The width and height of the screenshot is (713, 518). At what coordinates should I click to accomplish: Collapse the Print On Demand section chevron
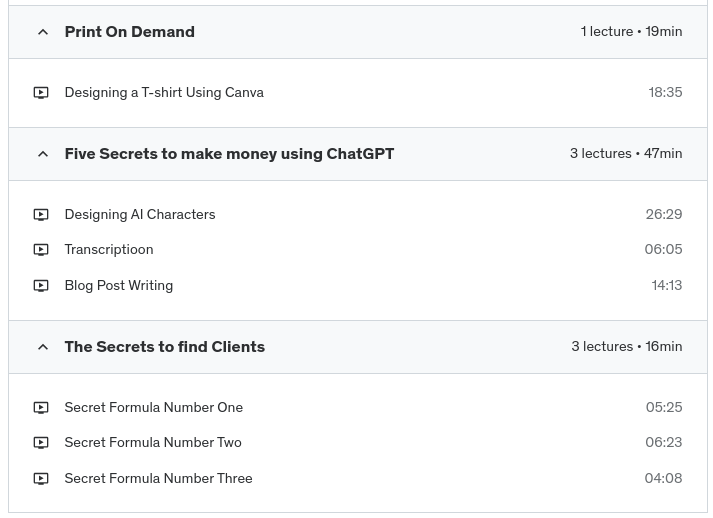click(43, 32)
